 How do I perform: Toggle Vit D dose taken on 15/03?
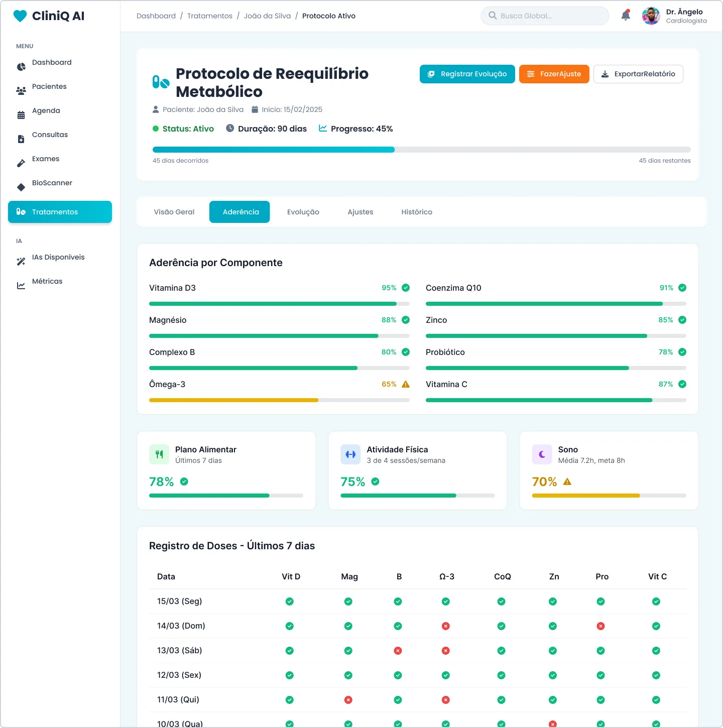point(289,601)
